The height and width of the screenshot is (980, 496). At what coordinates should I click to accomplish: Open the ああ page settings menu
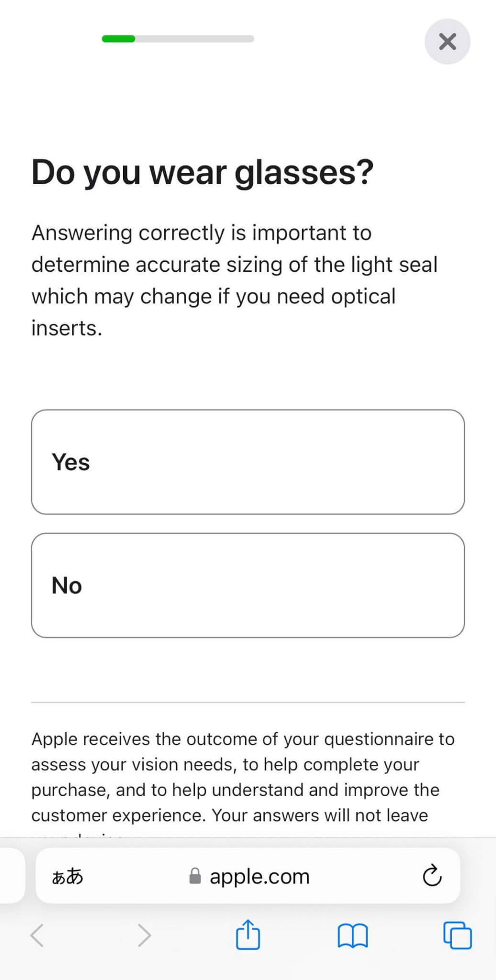[68, 877]
